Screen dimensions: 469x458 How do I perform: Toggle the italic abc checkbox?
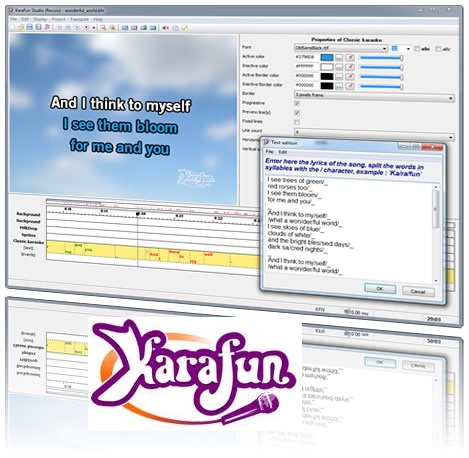pyautogui.click(x=438, y=49)
